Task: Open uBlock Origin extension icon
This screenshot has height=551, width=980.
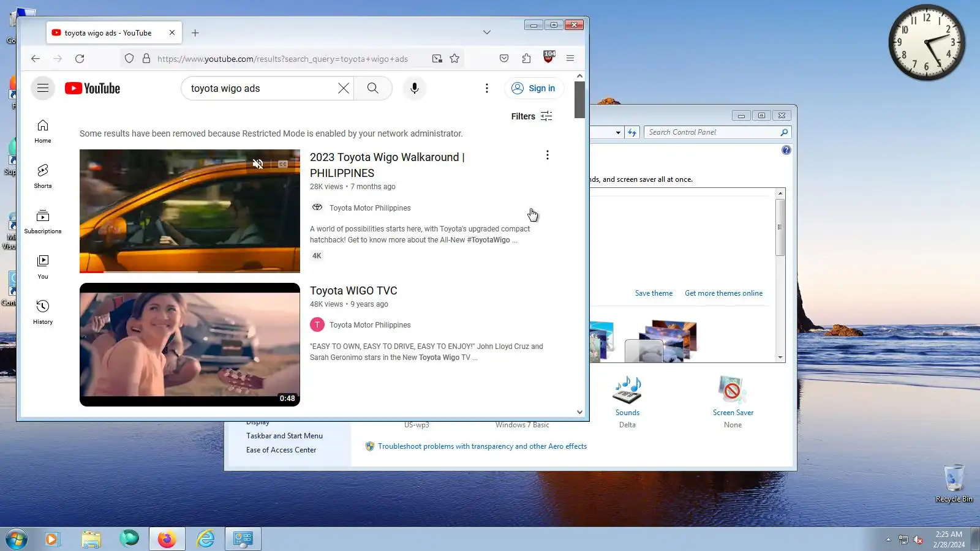Action: pos(549,58)
